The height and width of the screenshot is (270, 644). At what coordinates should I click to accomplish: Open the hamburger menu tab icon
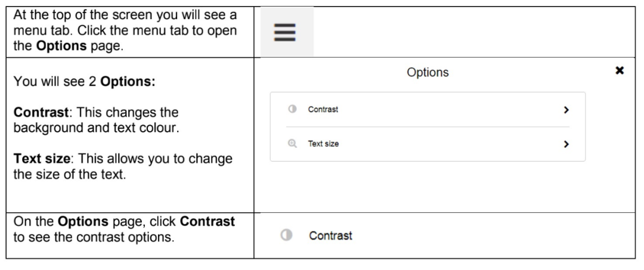(284, 32)
